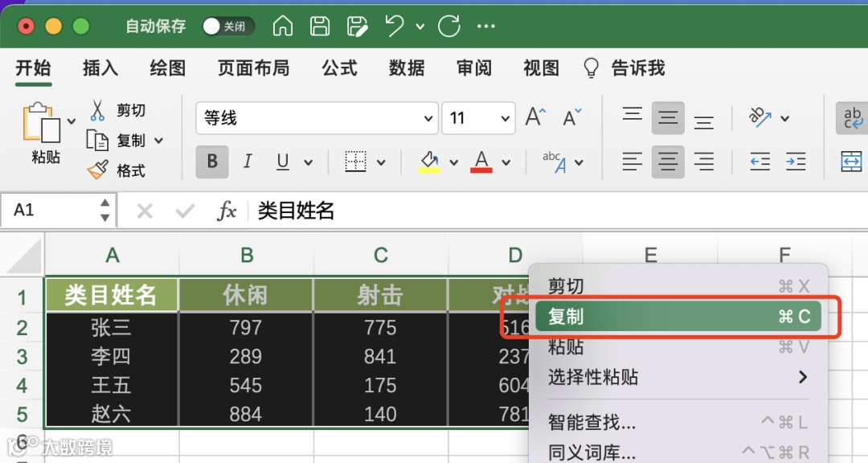Open the more options ellipsis
The image size is (868, 463).
tap(486, 26)
